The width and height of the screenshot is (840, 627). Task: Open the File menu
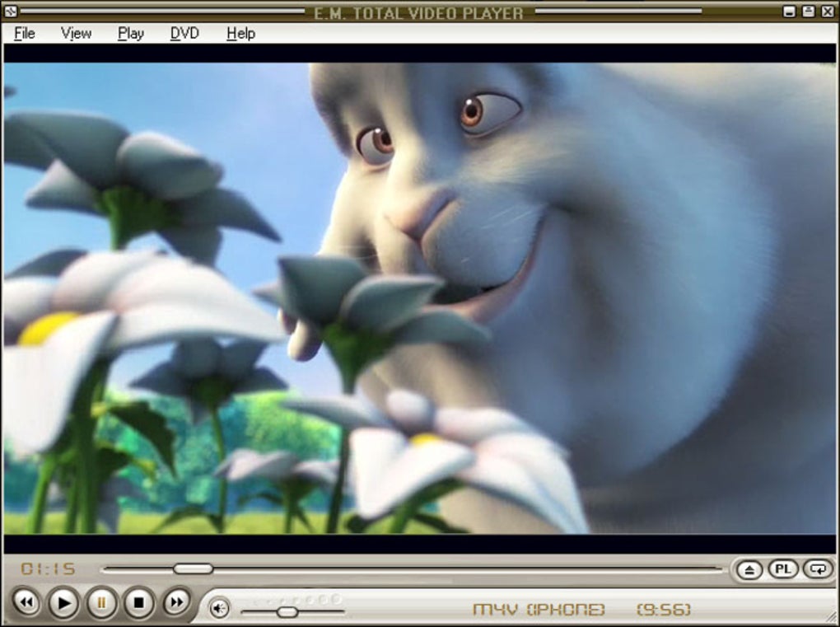(x=25, y=33)
